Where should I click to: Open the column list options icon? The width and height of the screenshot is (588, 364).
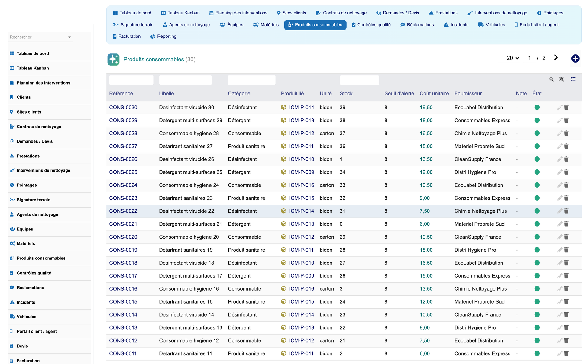[x=573, y=79]
